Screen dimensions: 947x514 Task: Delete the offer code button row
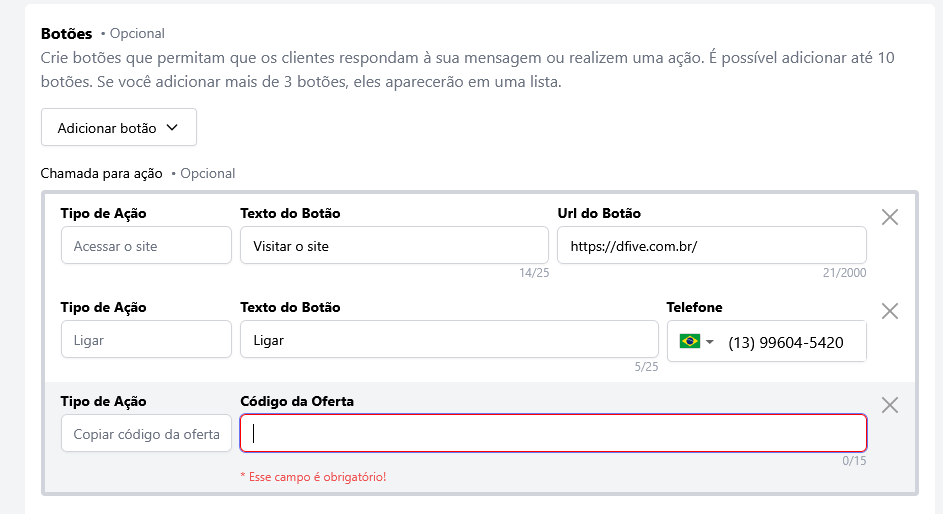click(x=889, y=405)
